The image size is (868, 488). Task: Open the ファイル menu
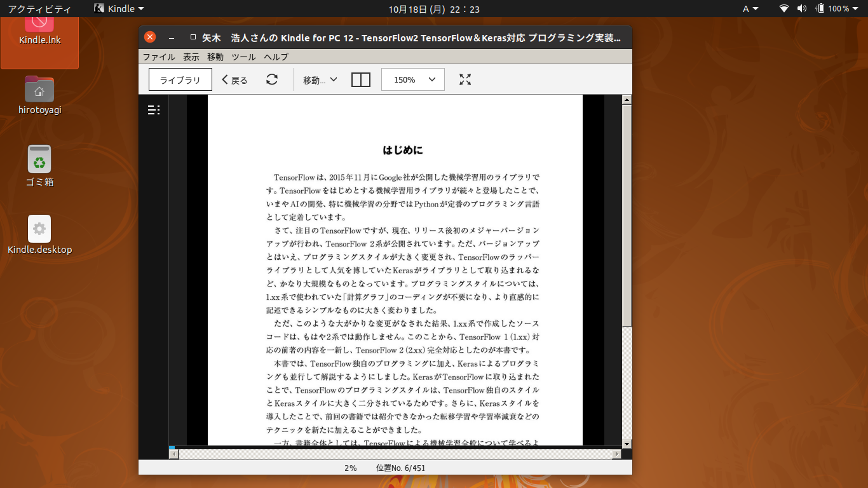159,57
